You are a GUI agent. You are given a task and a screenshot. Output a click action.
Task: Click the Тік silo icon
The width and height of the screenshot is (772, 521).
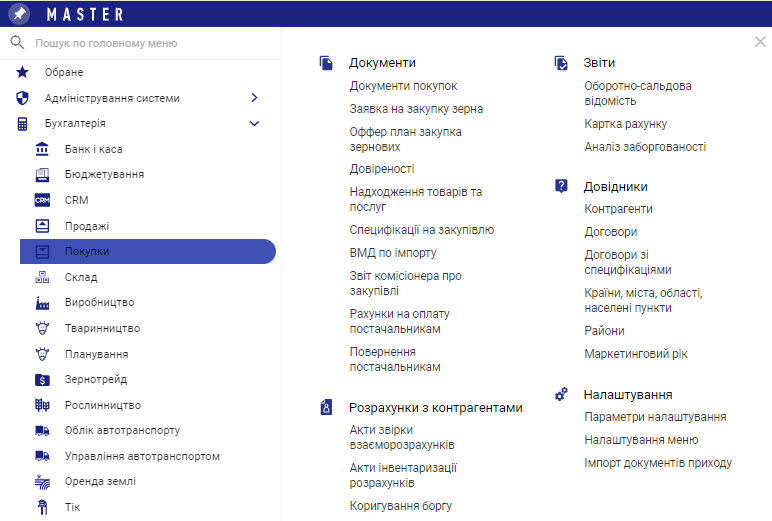tap(43, 507)
